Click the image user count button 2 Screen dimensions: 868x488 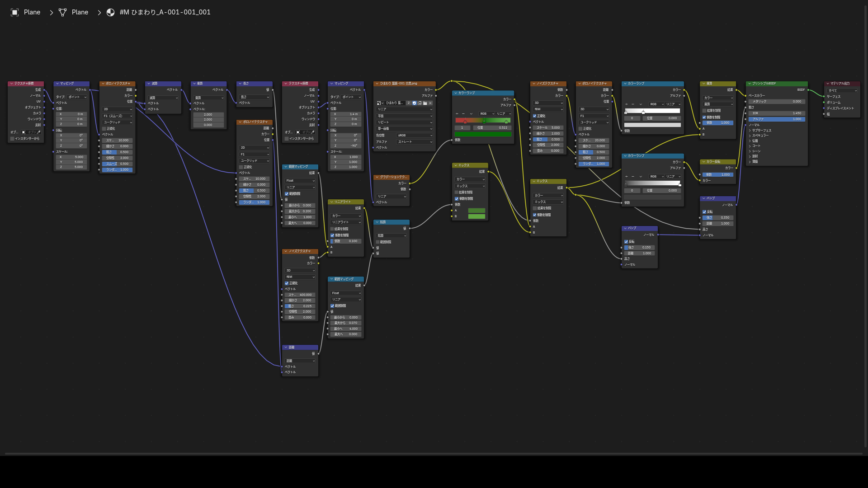409,103
